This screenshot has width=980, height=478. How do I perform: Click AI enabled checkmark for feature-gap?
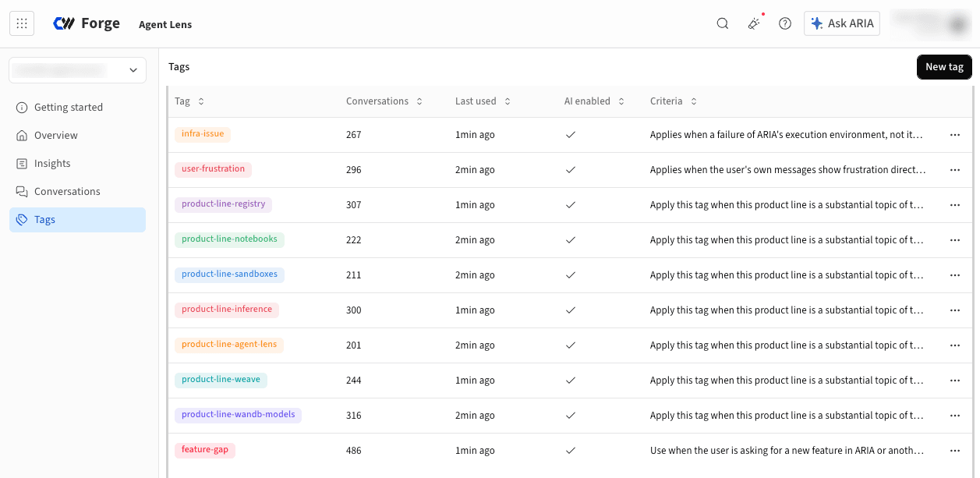click(x=571, y=451)
